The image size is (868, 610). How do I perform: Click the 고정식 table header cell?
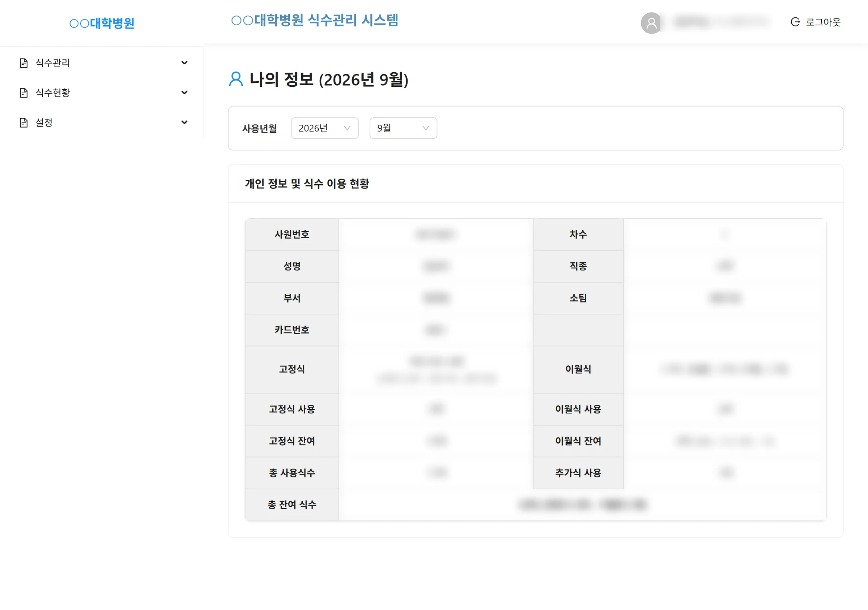292,369
